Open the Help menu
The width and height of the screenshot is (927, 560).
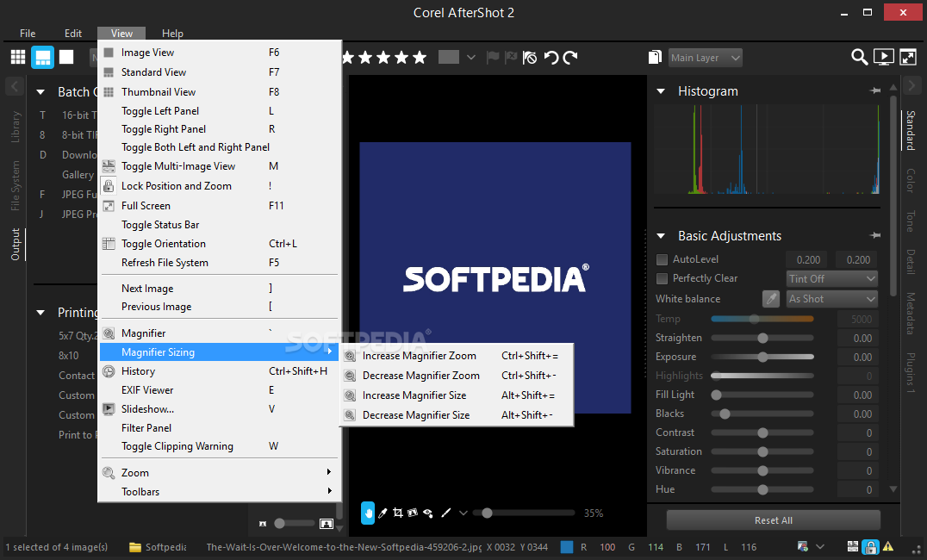pos(172,33)
